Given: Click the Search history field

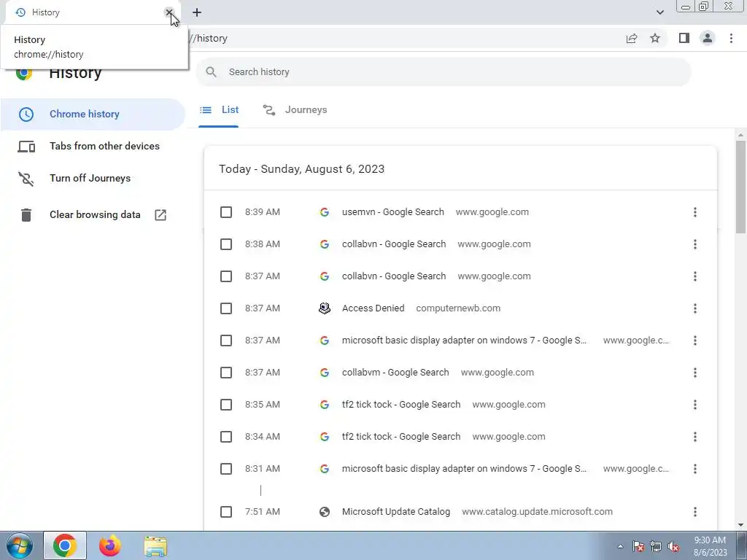Looking at the screenshot, I should tap(443, 72).
